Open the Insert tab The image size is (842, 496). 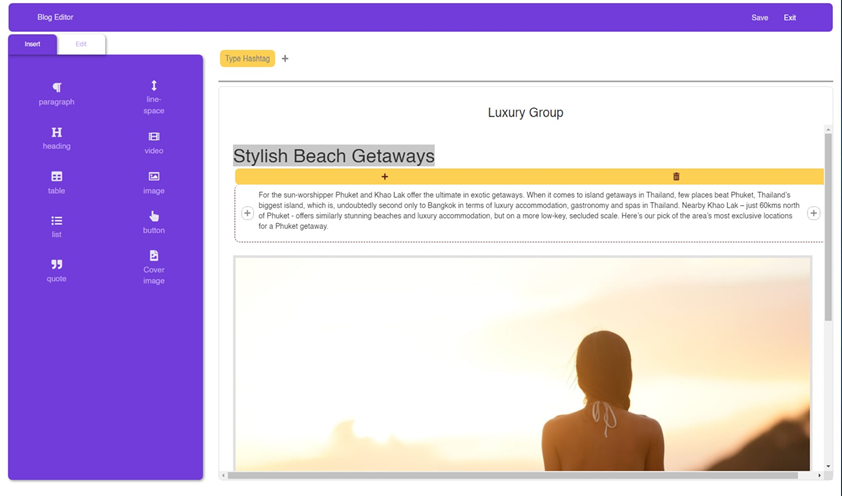click(x=33, y=44)
